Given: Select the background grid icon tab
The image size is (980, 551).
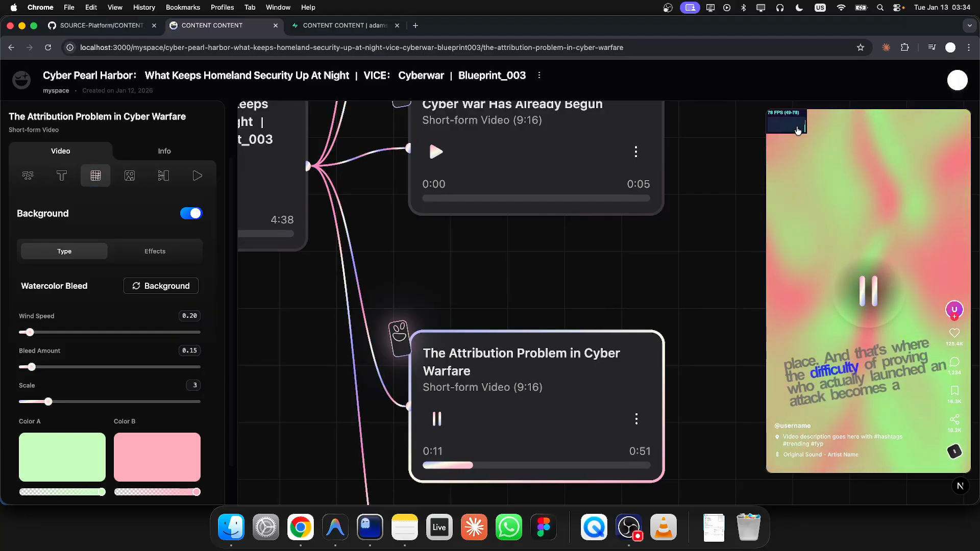Looking at the screenshot, I should tap(95, 176).
